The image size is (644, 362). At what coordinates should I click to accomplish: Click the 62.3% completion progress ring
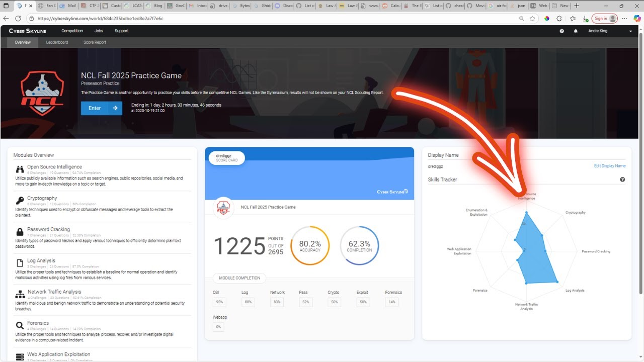tap(359, 246)
